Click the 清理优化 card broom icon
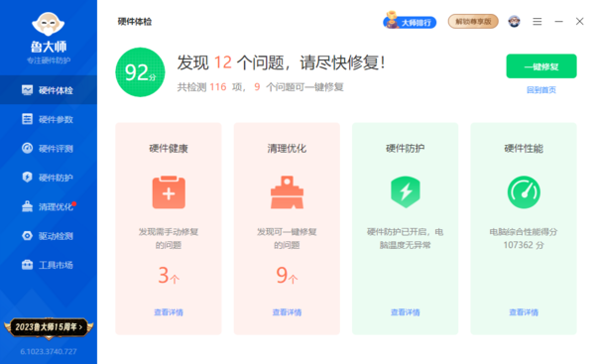 (287, 192)
